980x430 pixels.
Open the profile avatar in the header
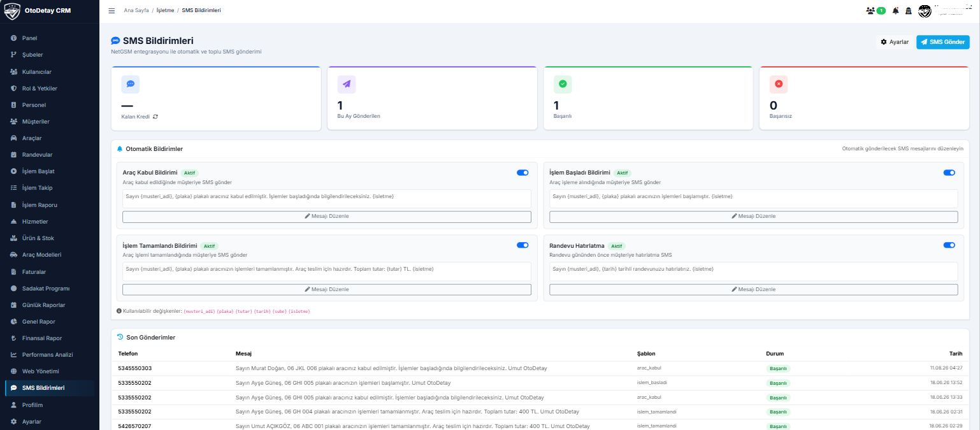click(925, 11)
